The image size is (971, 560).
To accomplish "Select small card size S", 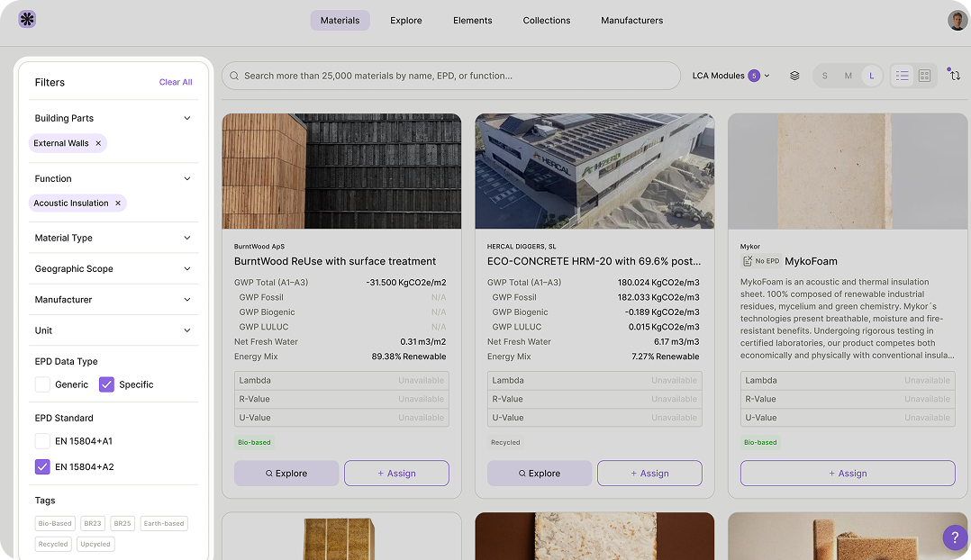I will coord(824,76).
